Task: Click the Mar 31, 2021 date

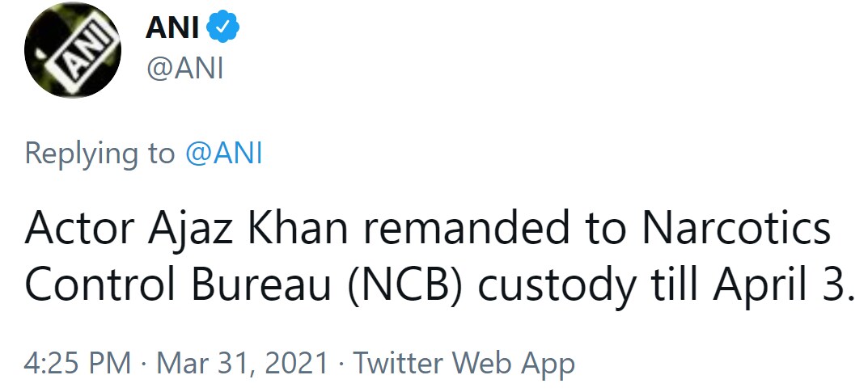Action: pos(243,363)
